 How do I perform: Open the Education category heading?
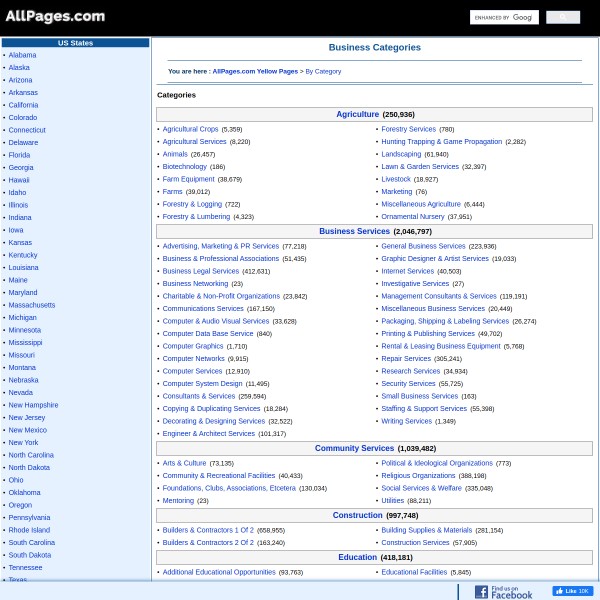point(357,557)
